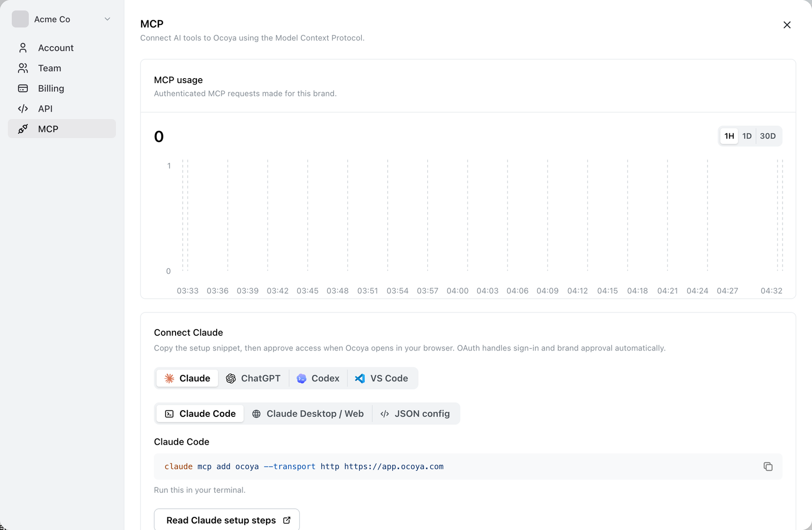Choose Claude Desktop / Web setup option
The height and width of the screenshot is (530, 812).
pyautogui.click(x=308, y=414)
